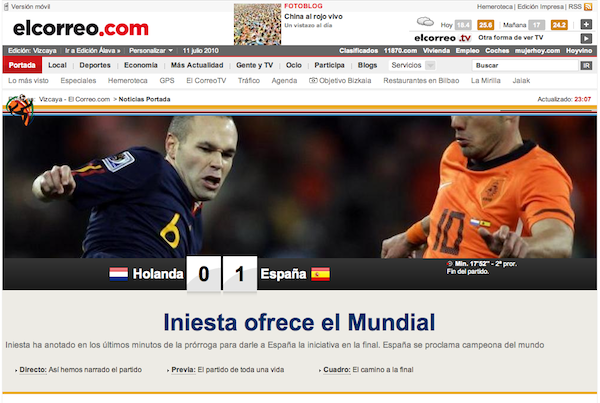Image resolution: width=600 pixels, height=403 pixels.
Task: Click the IR search button
Action: pos(586,65)
